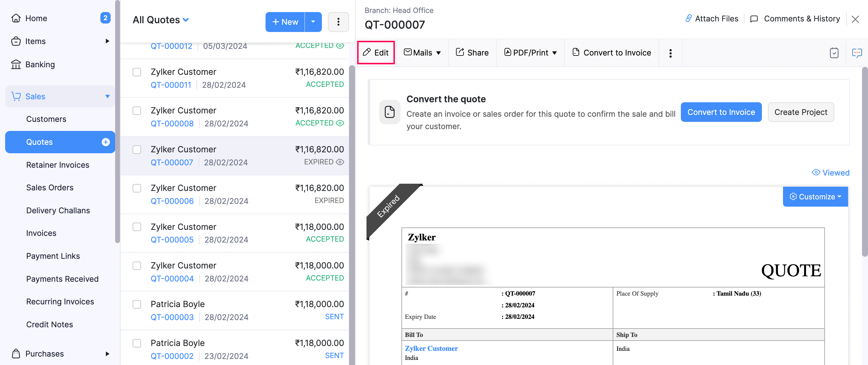Screen dimensions: 868x365
Task: Select the checkbox for QT-000003
Action: (x=137, y=304)
